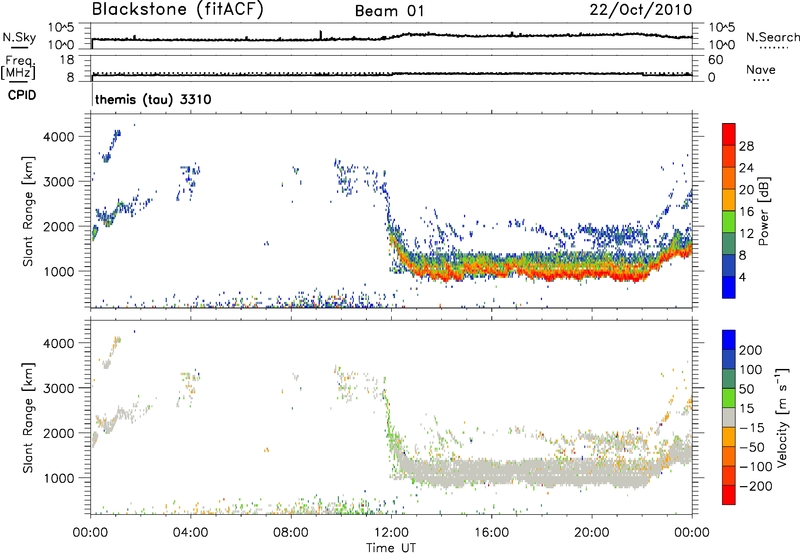The image size is (800, 554).
Task: Click the N.Search legend label
Action: (772, 37)
